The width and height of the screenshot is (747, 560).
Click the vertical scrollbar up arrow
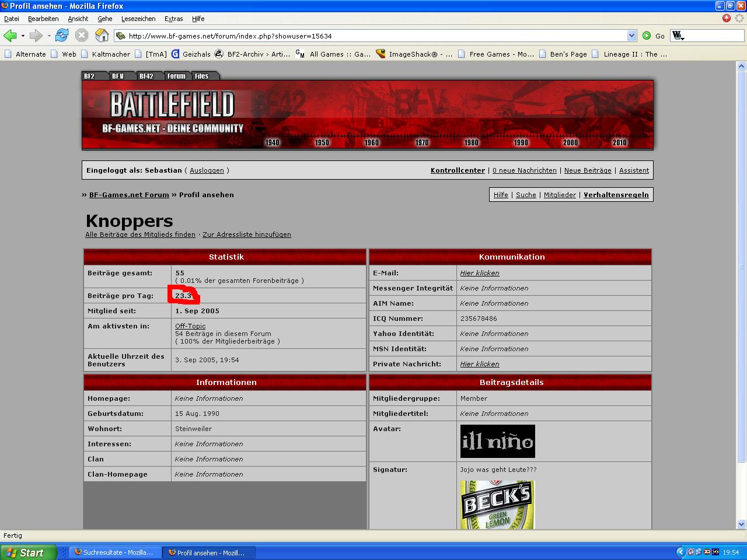[742, 66]
